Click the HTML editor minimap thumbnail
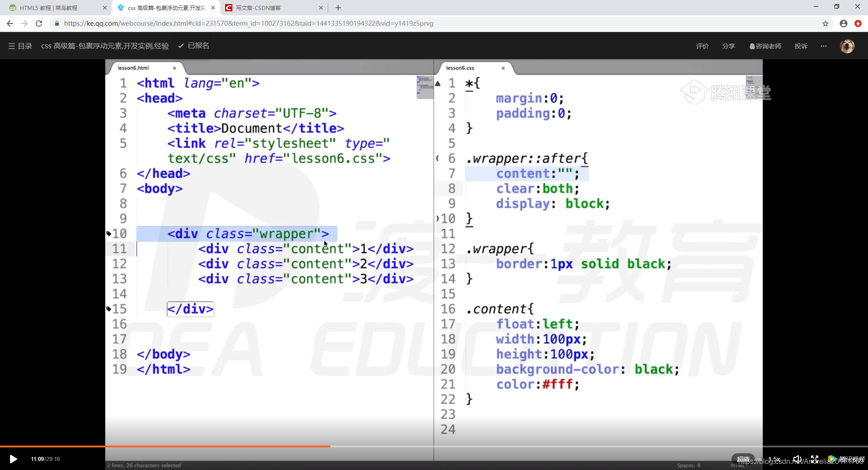868x470 pixels. coord(425,87)
